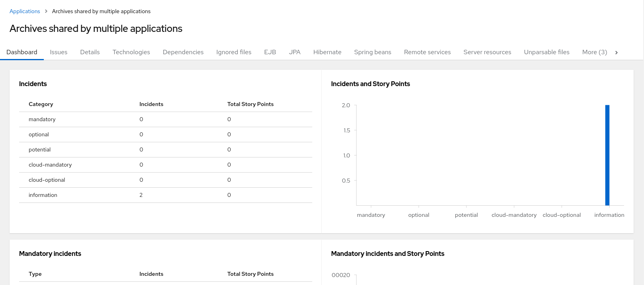Select the JPA tab
The height and width of the screenshot is (285, 644).
(x=295, y=52)
